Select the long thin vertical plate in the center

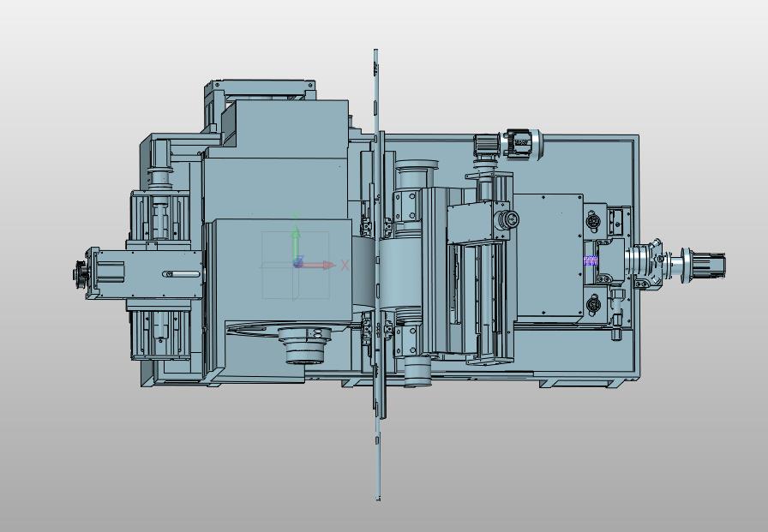pyautogui.click(x=376, y=274)
